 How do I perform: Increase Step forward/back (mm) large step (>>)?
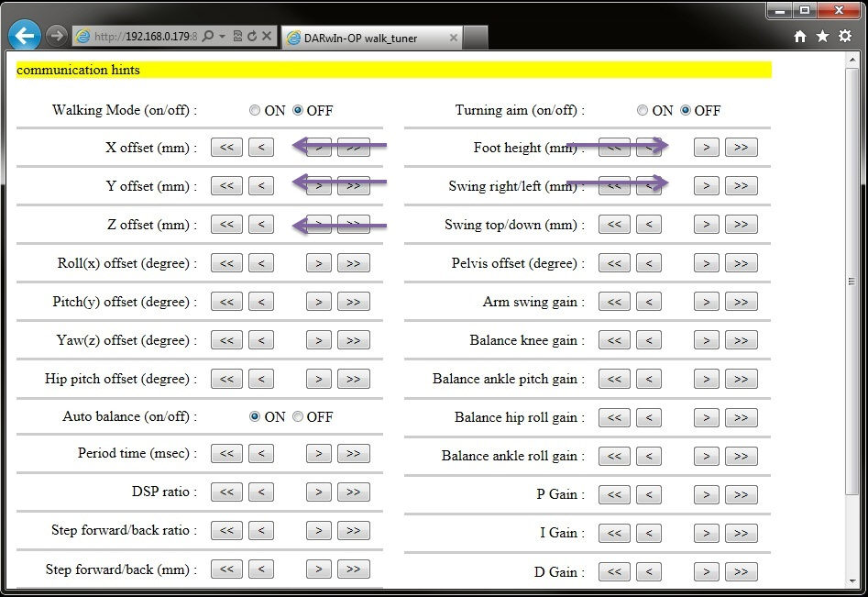click(354, 569)
